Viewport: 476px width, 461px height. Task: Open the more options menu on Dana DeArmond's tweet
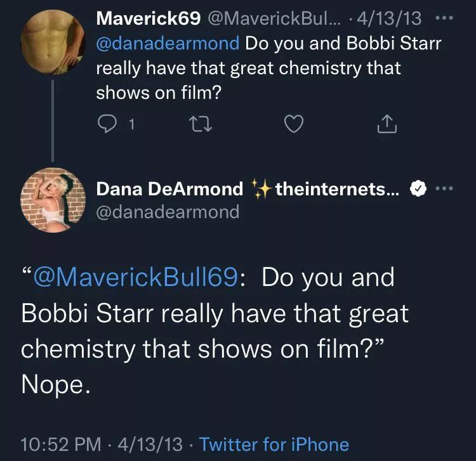click(x=447, y=189)
